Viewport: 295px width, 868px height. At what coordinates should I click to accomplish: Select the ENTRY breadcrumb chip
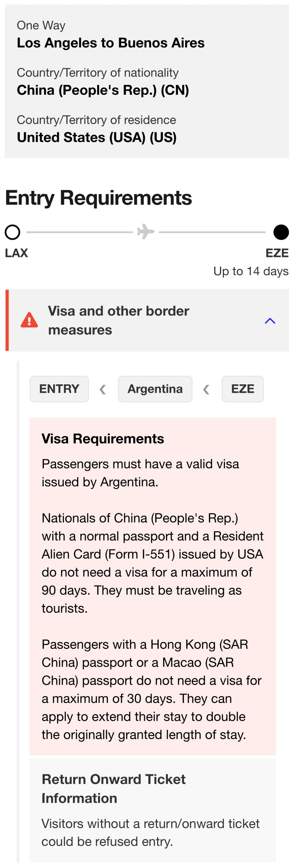[x=59, y=389]
